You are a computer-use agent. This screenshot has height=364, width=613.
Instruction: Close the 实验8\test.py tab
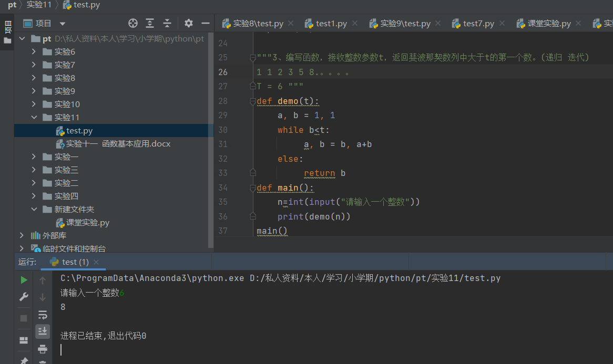pyautogui.click(x=291, y=24)
